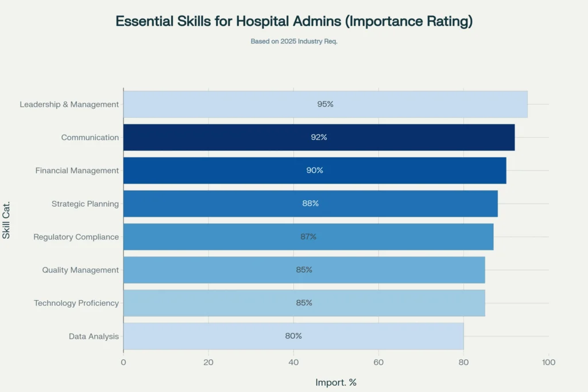The height and width of the screenshot is (392, 588).
Task: Click the 40 tick on the x-axis
Action: tap(293, 363)
